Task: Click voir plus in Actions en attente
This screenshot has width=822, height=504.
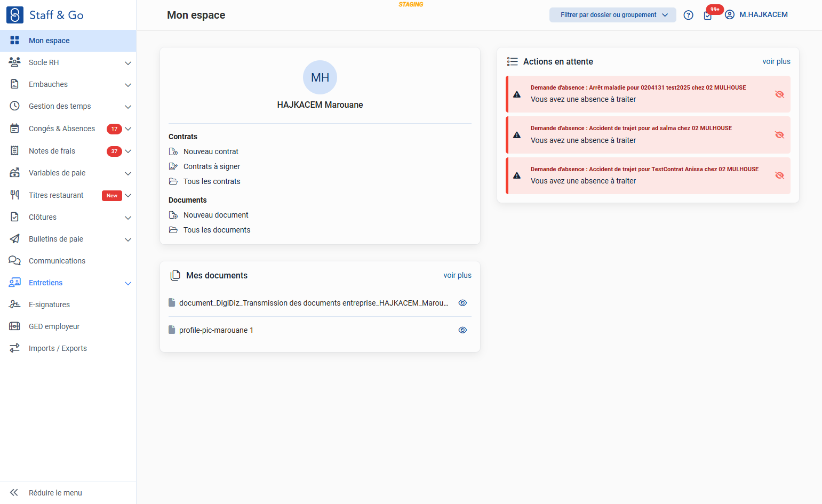Action: (x=776, y=61)
